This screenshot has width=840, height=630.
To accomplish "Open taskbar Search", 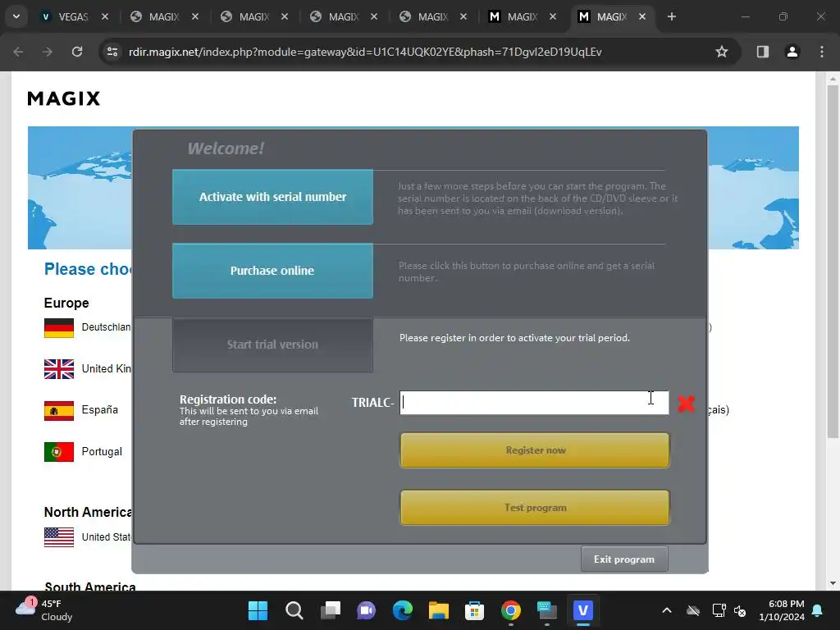I will click(294, 610).
